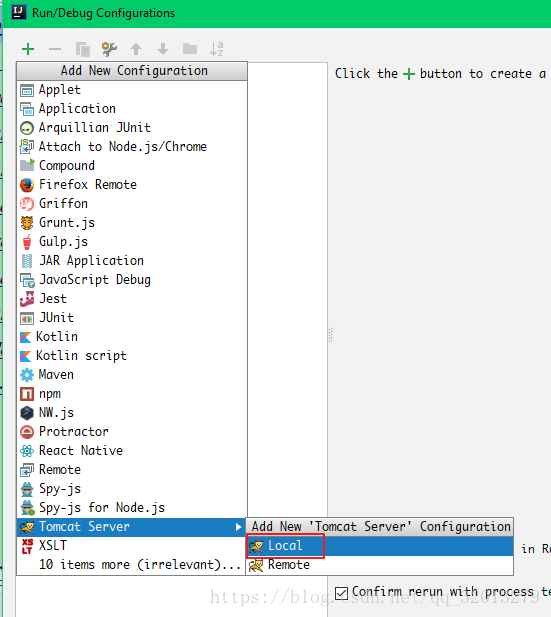The width and height of the screenshot is (551, 617).
Task: Click the Sort Configurations a-z icon
Action: (217, 49)
